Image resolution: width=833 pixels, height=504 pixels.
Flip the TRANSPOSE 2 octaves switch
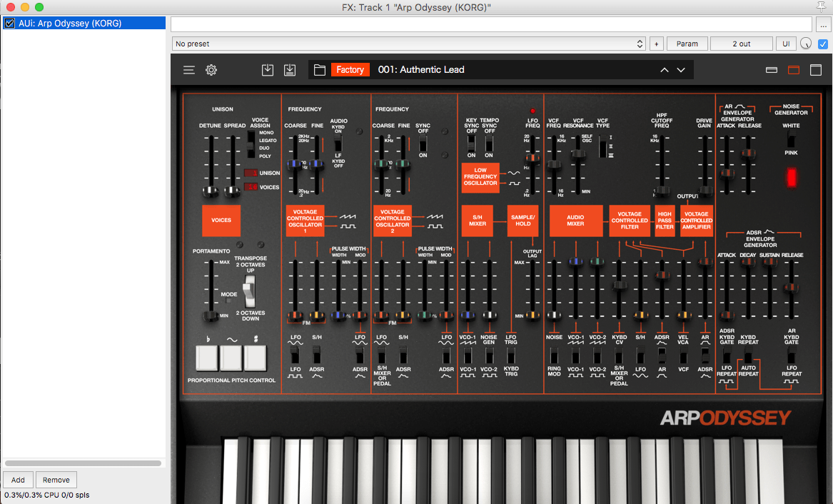(248, 291)
